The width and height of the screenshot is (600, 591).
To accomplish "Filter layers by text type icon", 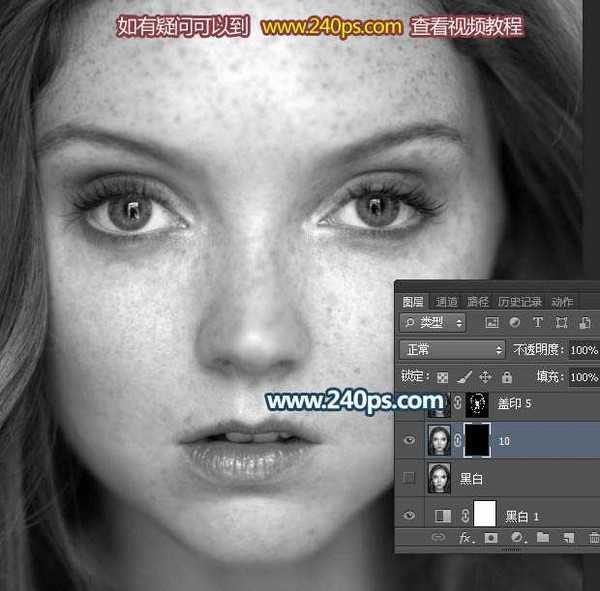I will tap(538, 323).
